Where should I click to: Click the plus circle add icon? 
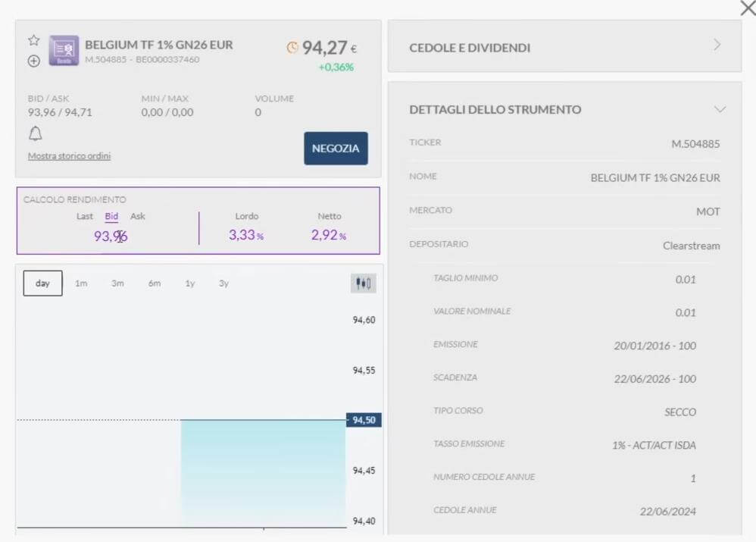(x=33, y=61)
